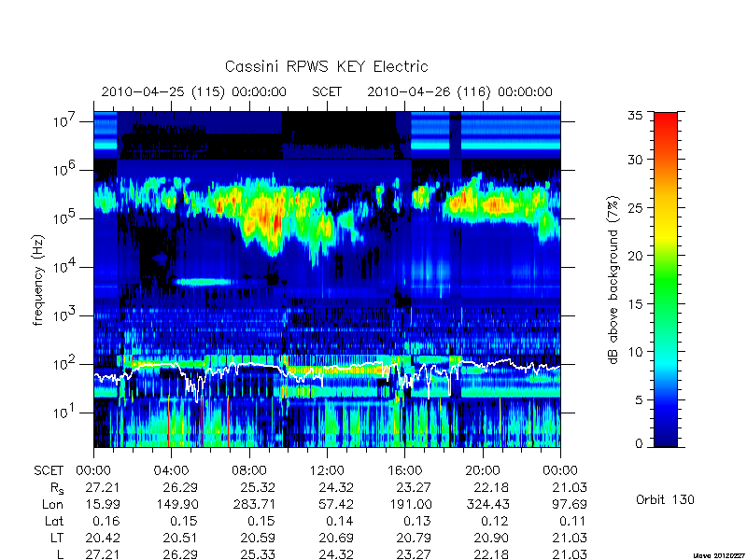Image resolution: width=747 pixels, height=560 pixels.
Task: Click the 'Rs' row header
Action: tap(57, 488)
